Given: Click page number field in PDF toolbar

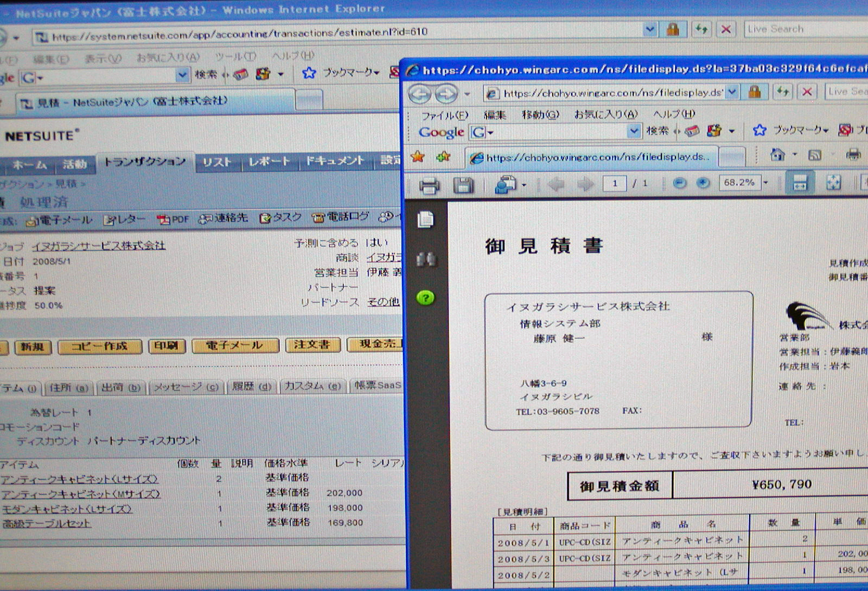Looking at the screenshot, I should [615, 183].
